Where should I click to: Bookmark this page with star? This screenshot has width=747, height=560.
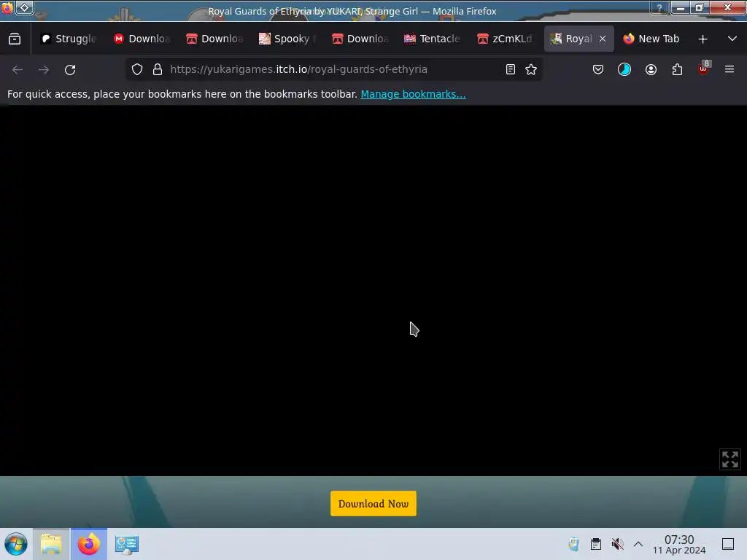pyautogui.click(x=531, y=69)
